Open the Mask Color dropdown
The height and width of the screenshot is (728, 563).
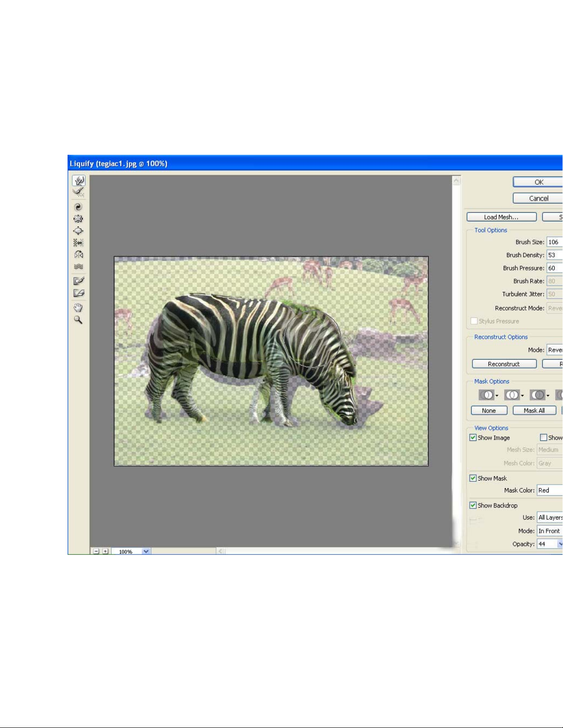click(550, 491)
